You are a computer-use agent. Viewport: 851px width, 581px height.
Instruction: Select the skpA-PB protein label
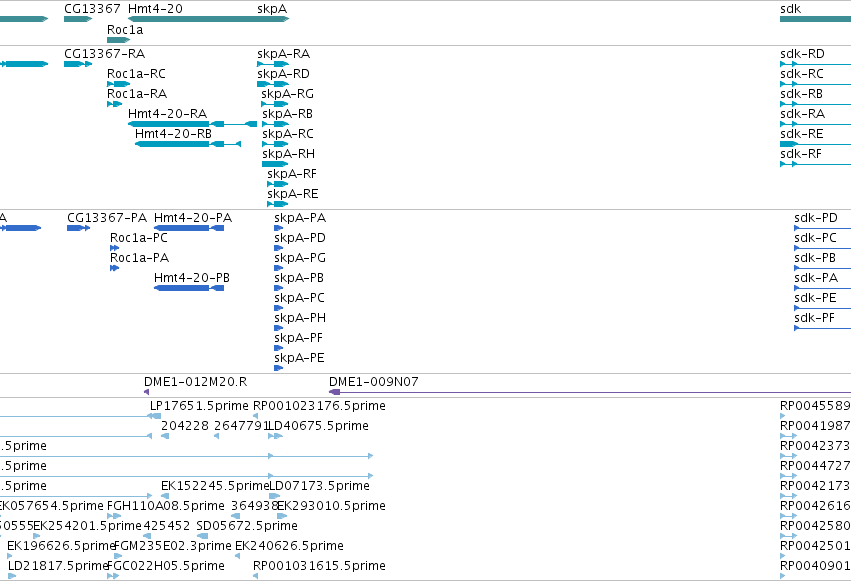(x=299, y=278)
